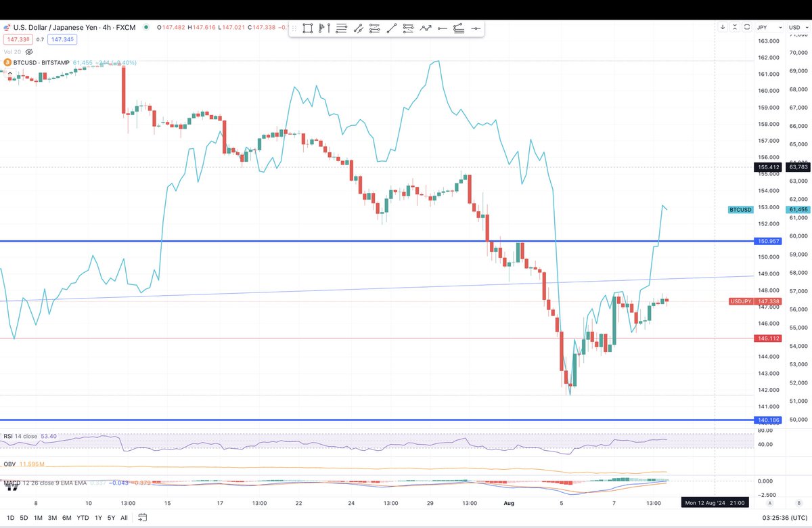Click the B scale button on the BTC pane

coord(798,504)
